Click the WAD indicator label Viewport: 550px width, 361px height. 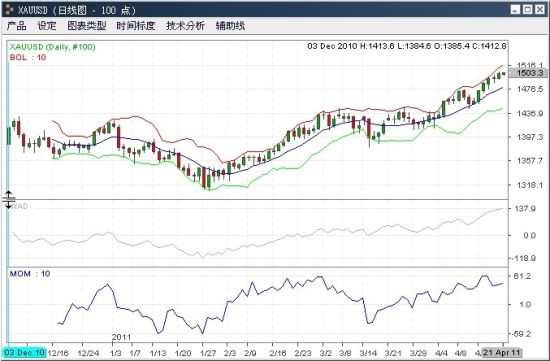[19, 206]
